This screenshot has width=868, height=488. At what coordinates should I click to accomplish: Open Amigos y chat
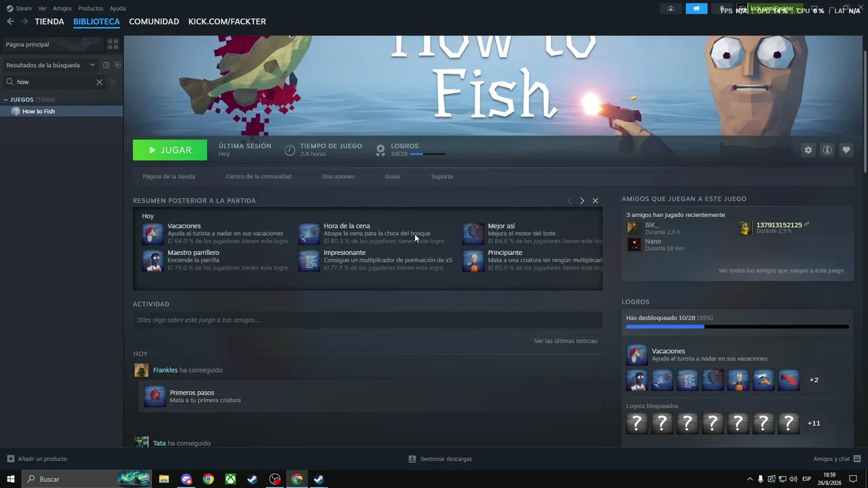837,459
